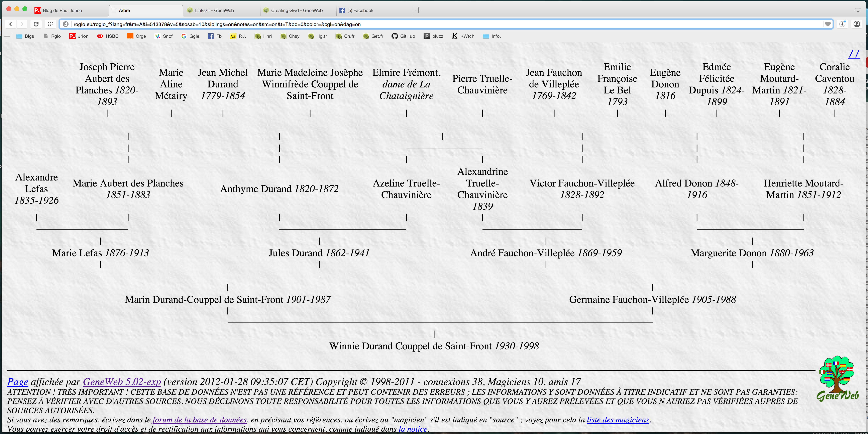Open the HSBC bookmark

pos(107,36)
